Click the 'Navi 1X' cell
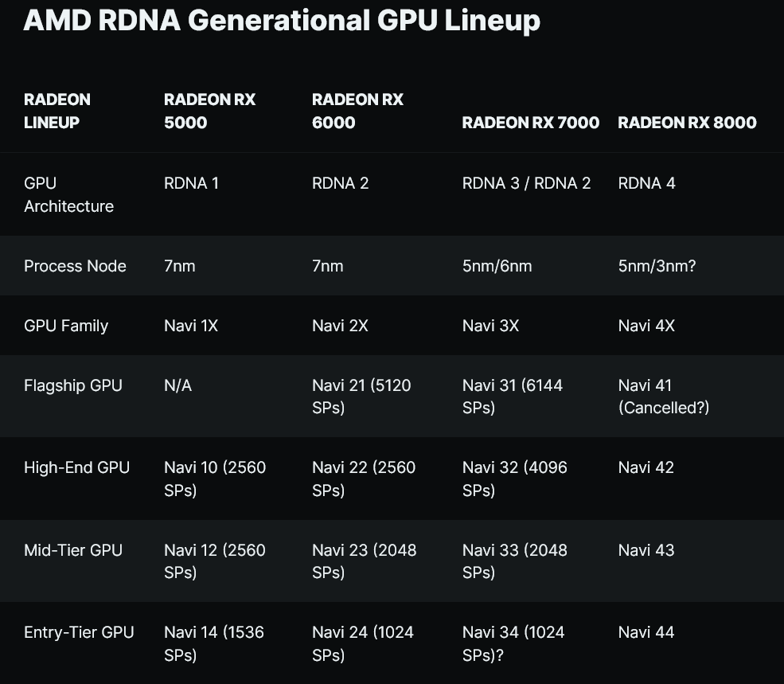Image resolution: width=784 pixels, height=684 pixels. [x=191, y=326]
